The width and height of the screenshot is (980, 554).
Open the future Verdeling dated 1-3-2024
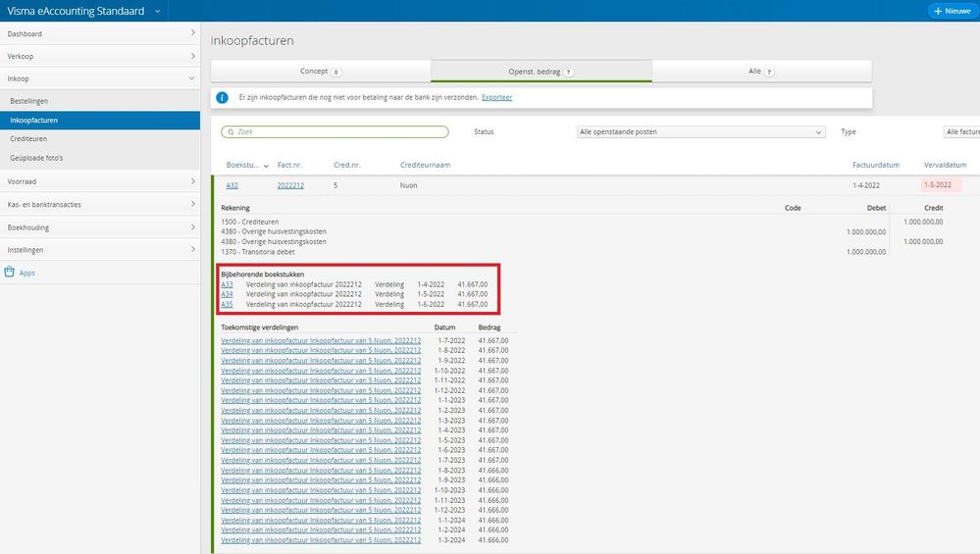click(x=321, y=540)
